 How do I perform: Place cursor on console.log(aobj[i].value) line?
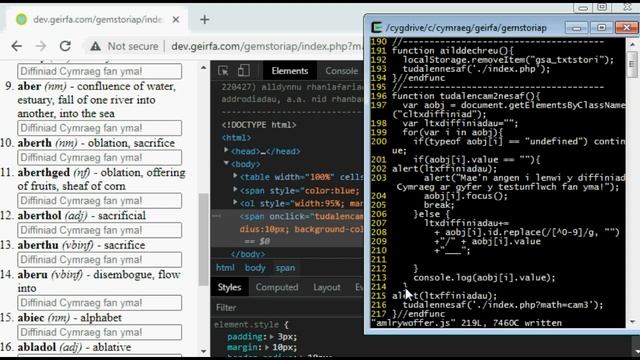484,278
